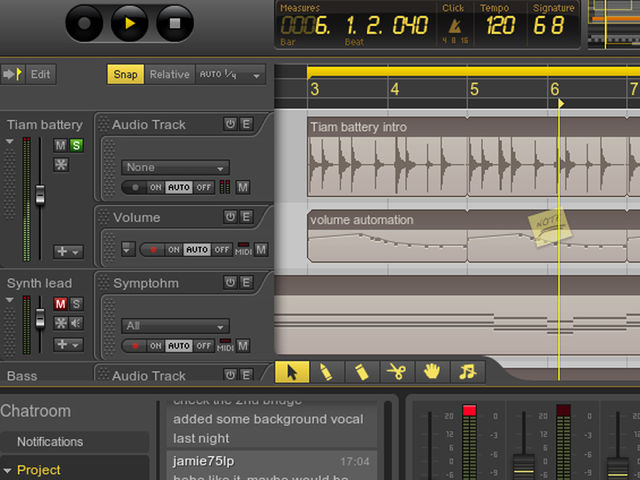Click the Signature 6 8 value
The width and height of the screenshot is (640, 480).
(549, 25)
